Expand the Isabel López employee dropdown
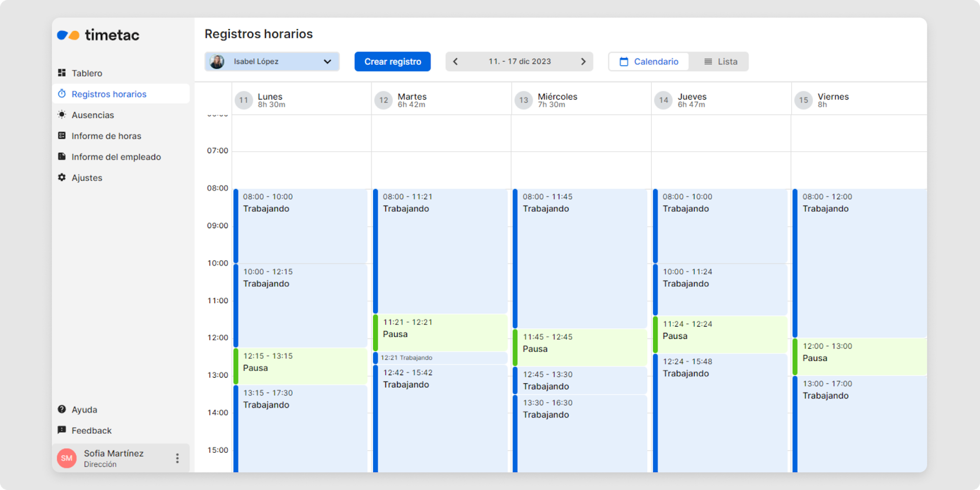 point(272,62)
